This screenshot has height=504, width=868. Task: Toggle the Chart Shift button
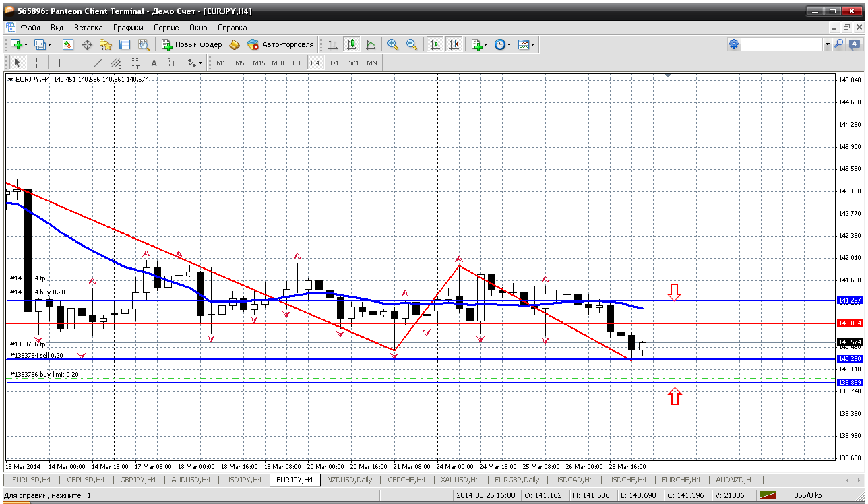454,44
